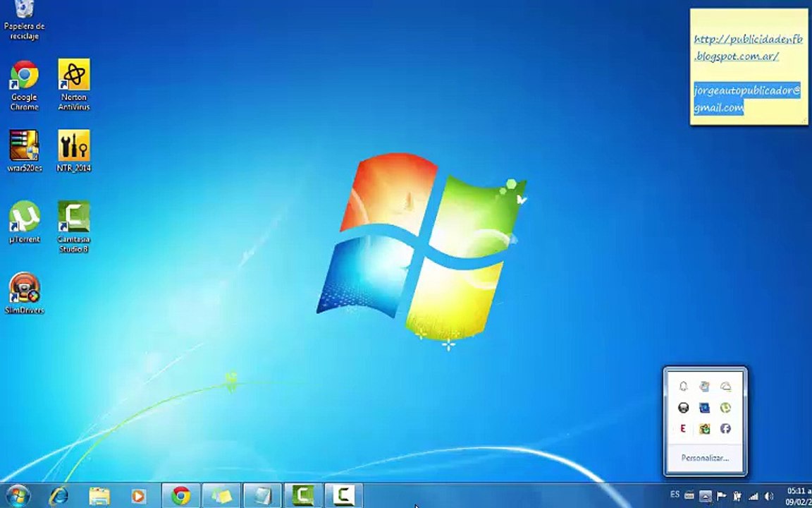Open Windows Explorer folder in taskbar
This screenshot has height=508, width=812.
99,496
